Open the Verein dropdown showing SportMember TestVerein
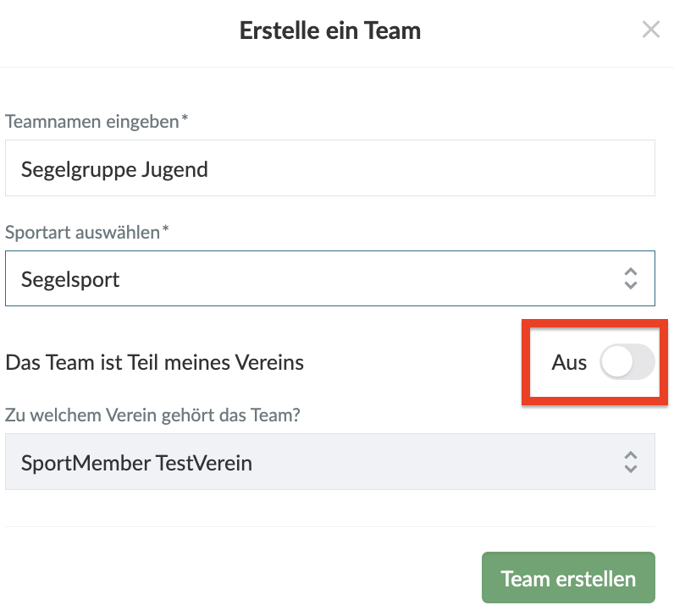674x616 pixels. coord(329,462)
